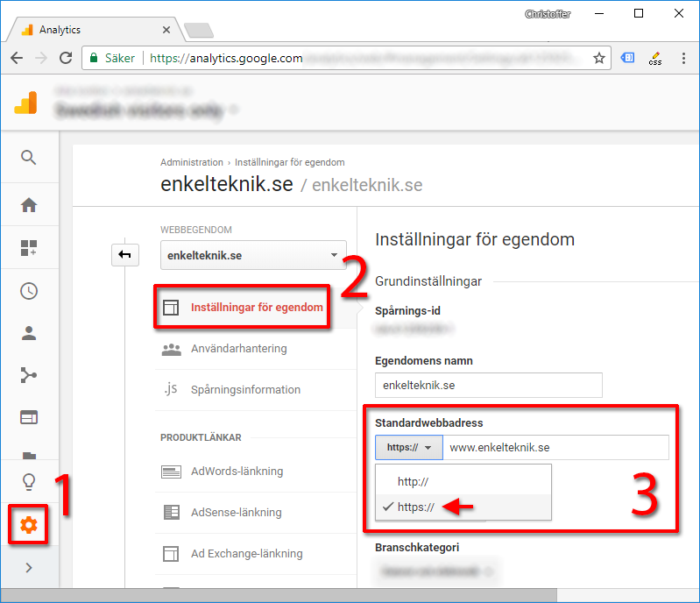Open Användarhantering user management

click(238, 349)
